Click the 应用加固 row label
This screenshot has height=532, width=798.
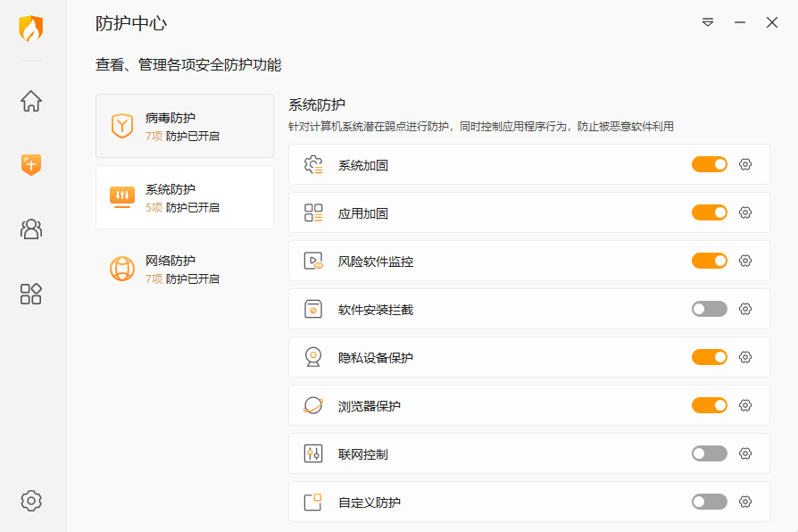click(x=363, y=213)
